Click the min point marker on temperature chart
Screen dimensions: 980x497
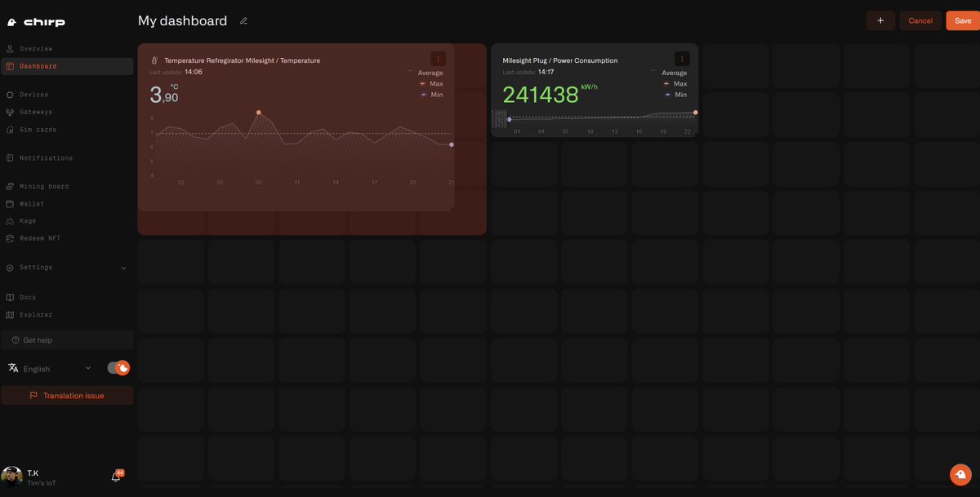coord(452,144)
